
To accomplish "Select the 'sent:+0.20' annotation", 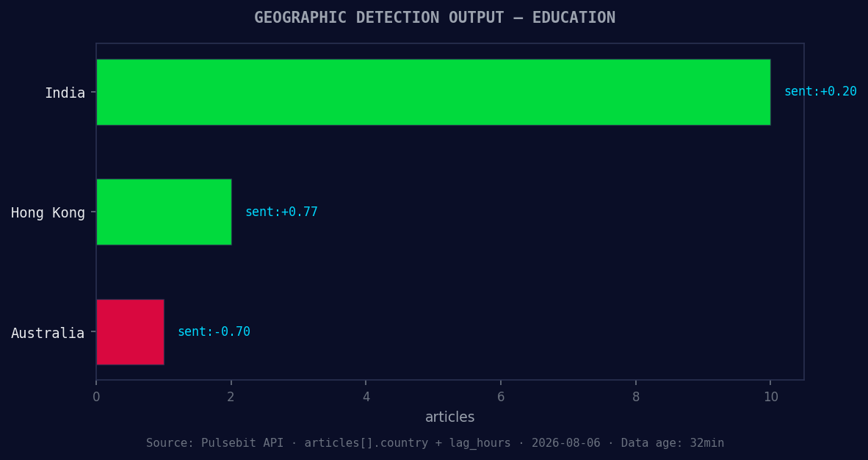I will click(x=820, y=91).
